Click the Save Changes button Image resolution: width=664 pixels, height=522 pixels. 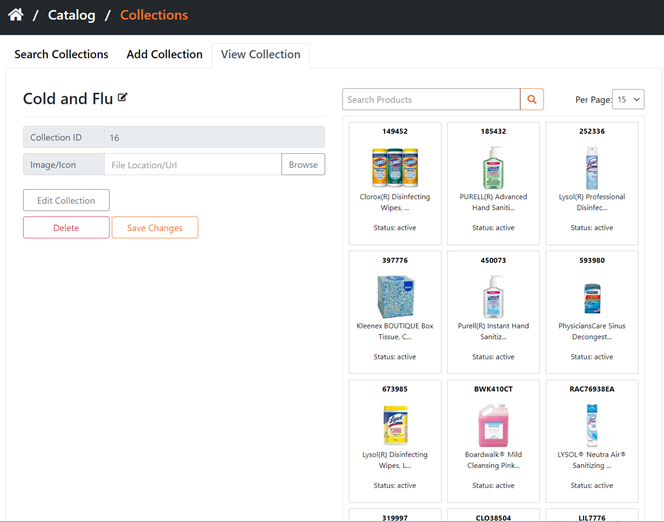pos(155,228)
